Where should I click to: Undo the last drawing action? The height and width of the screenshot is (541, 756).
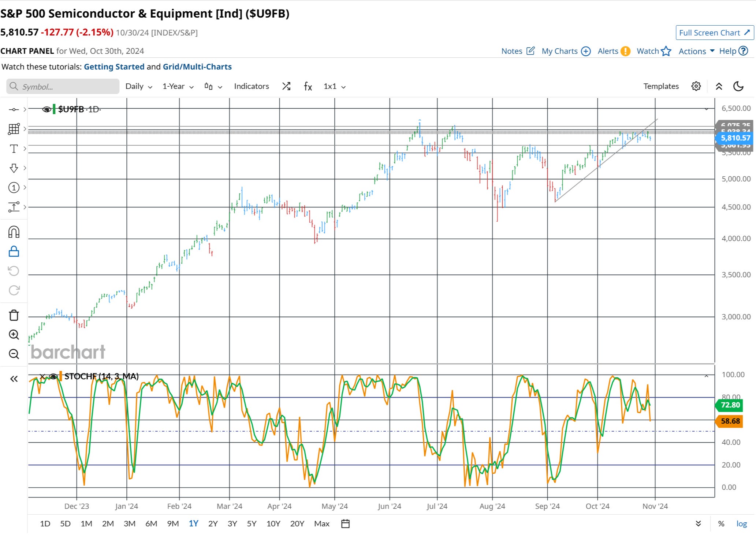(14, 271)
